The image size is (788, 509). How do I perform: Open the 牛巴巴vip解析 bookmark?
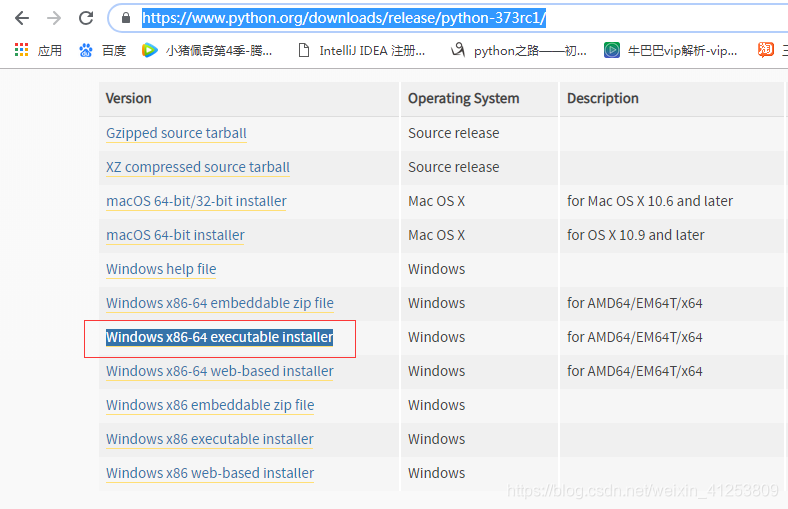[x=682, y=51]
